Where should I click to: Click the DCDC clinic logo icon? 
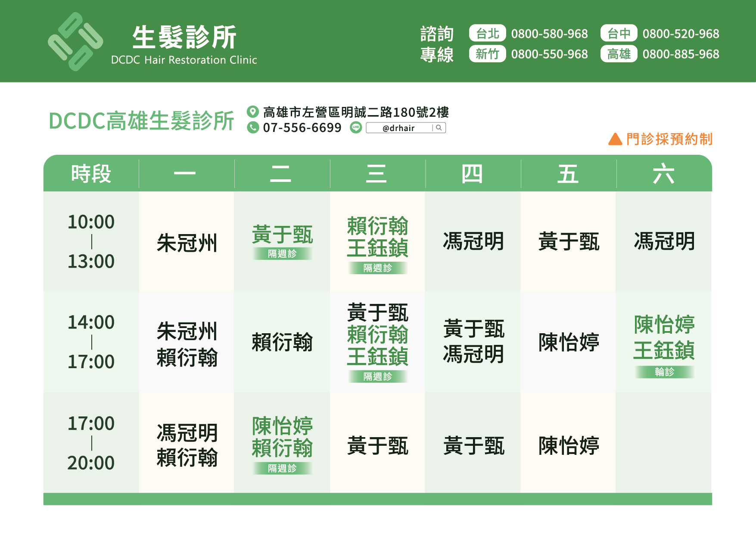coord(75,41)
